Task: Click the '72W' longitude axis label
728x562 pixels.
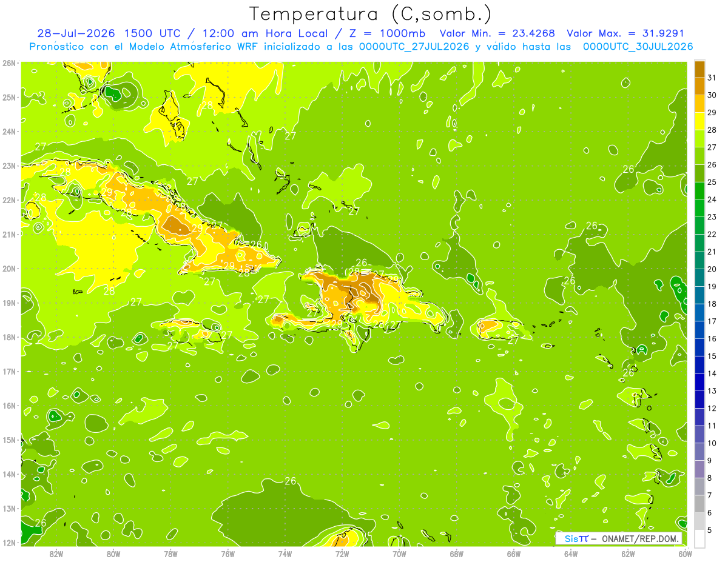Action: pos(342,554)
